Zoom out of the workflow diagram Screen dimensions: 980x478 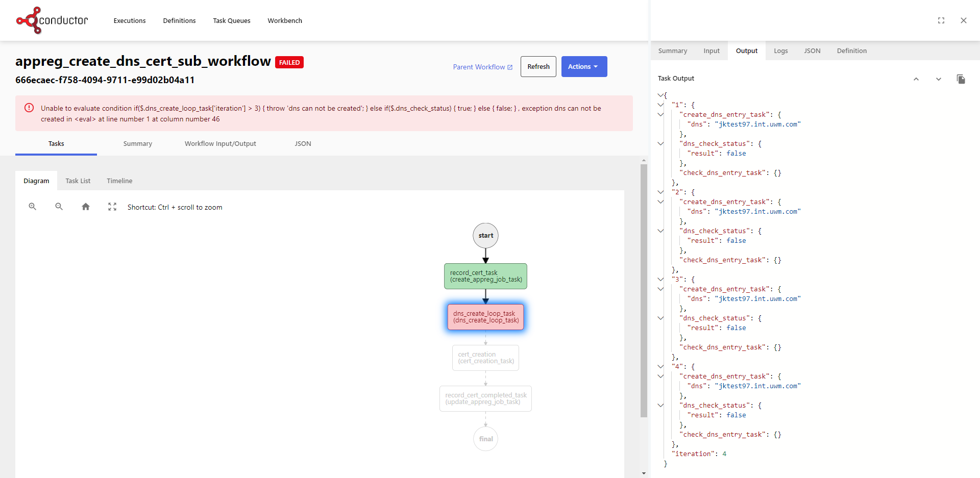click(59, 207)
